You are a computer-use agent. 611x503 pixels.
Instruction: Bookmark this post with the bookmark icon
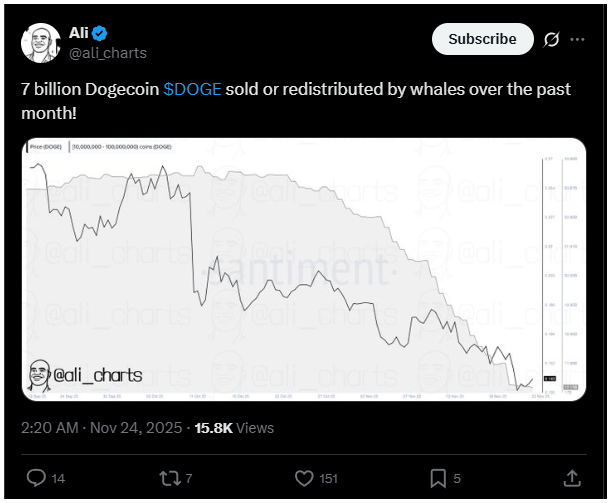point(437,477)
